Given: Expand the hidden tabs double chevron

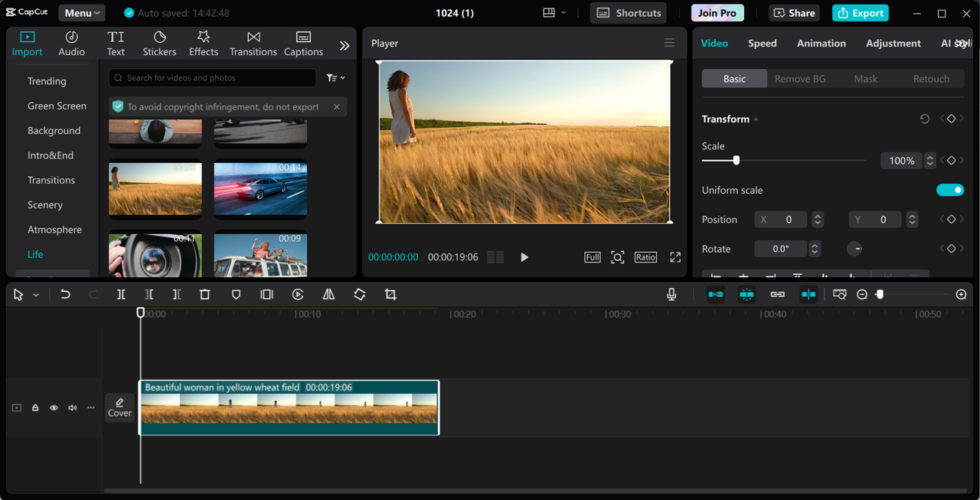Looking at the screenshot, I should point(345,45).
